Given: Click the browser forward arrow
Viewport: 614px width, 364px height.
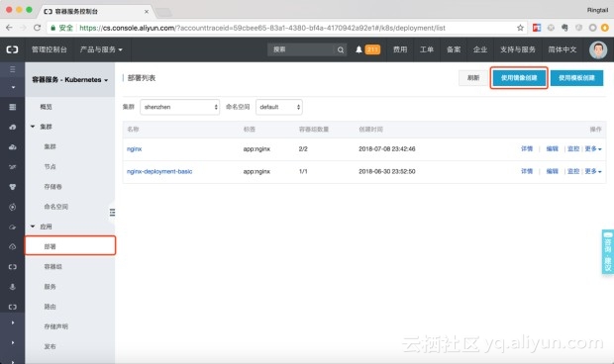Looking at the screenshot, I should click(23, 28).
